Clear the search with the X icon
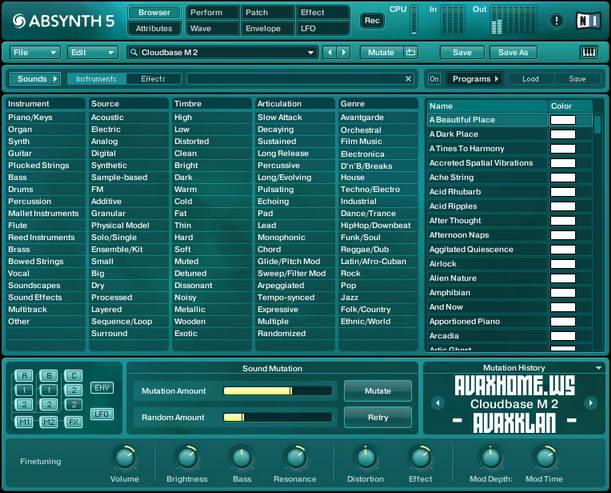 [x=408, y=79]
